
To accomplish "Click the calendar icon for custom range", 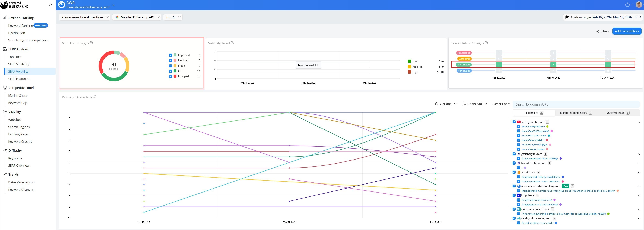I will pos(567,17).
